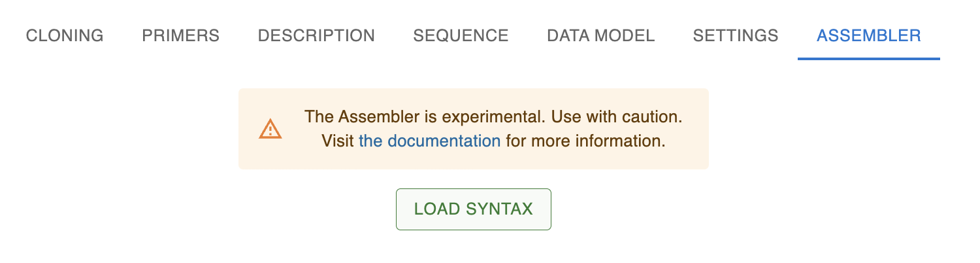Image resolution: width=980 pixels, height=263 pixels.
Task: Show the Data Model tab
Action: pos(600,35)
